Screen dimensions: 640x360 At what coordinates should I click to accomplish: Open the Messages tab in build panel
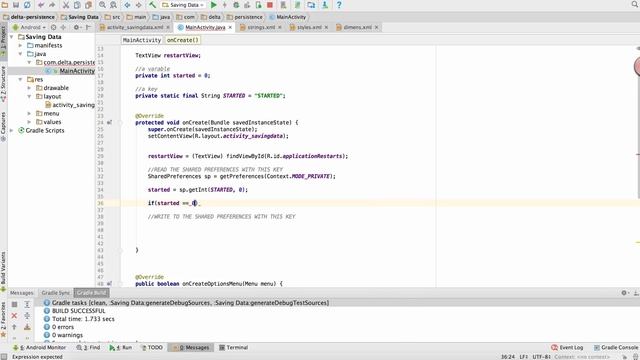21,293
